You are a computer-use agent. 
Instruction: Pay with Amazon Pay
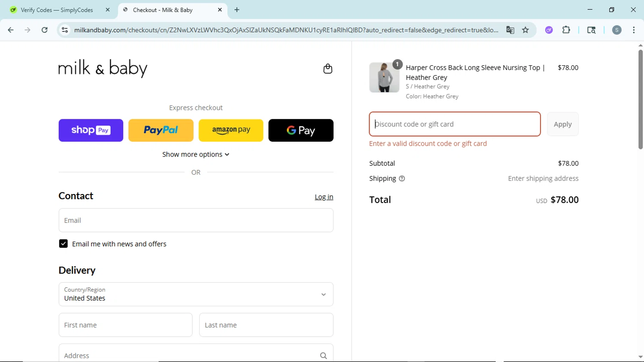coord(231,131)
